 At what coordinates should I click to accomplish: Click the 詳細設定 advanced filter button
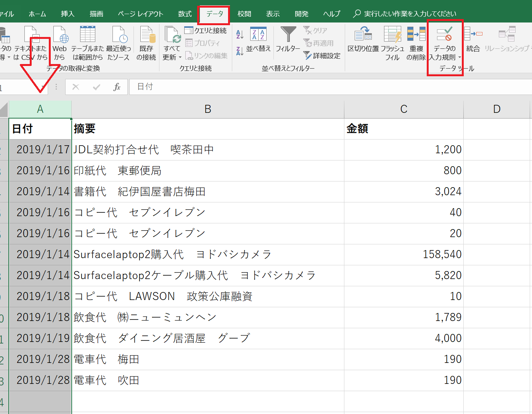pos(322,56)
